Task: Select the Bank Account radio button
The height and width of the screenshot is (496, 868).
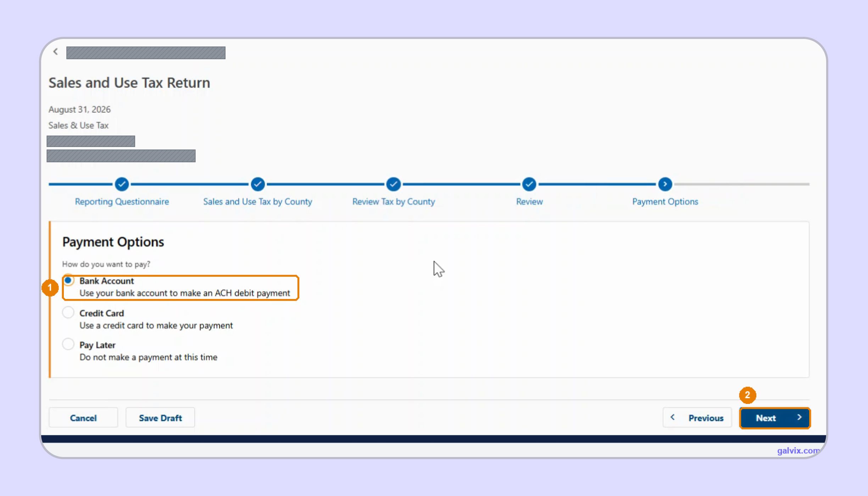Action: tap(68, 281)
